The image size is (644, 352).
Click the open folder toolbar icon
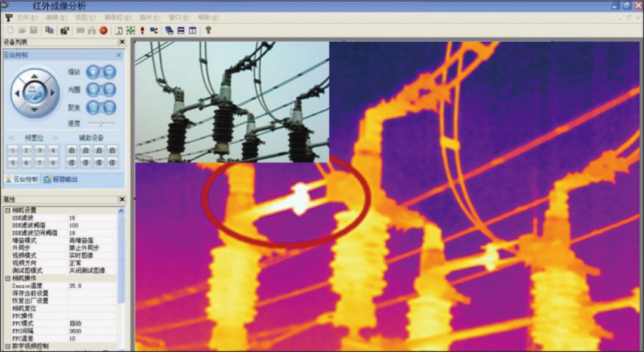[x=22, y=30]
